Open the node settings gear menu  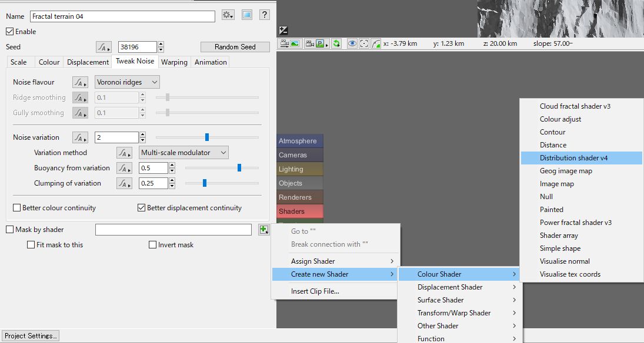pos(228,15)
